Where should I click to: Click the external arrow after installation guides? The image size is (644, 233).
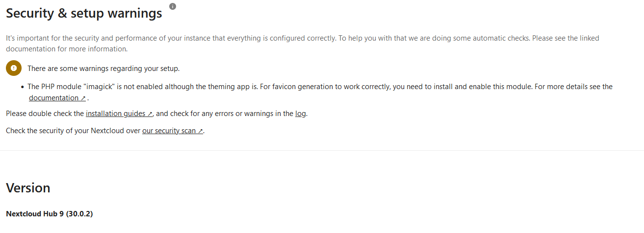pyautogui.click(x=150, y=114)
